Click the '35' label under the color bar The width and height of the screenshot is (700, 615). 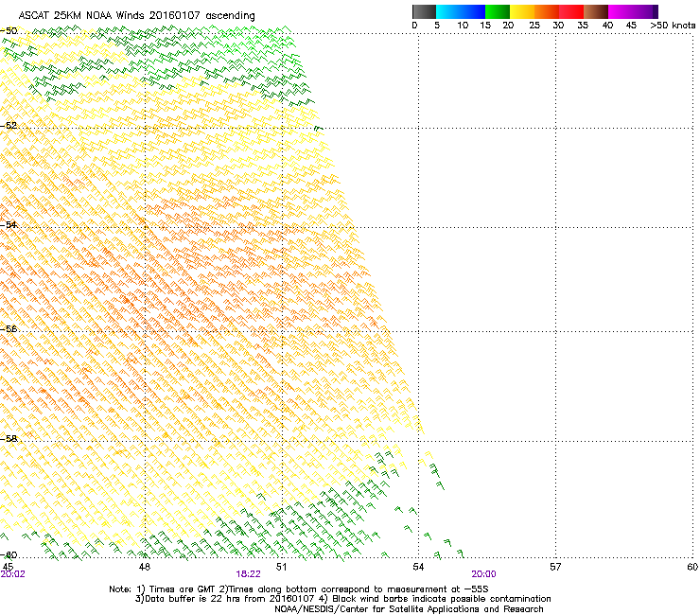(583, 26)
